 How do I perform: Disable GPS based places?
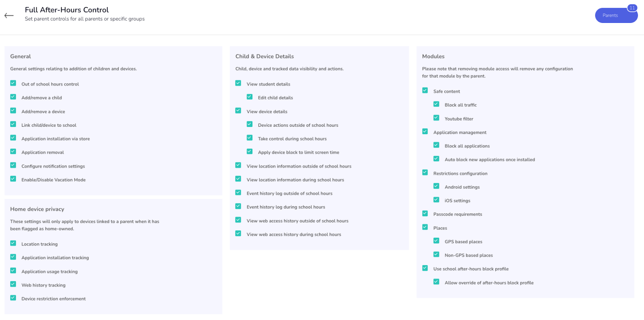click(436, 241)
